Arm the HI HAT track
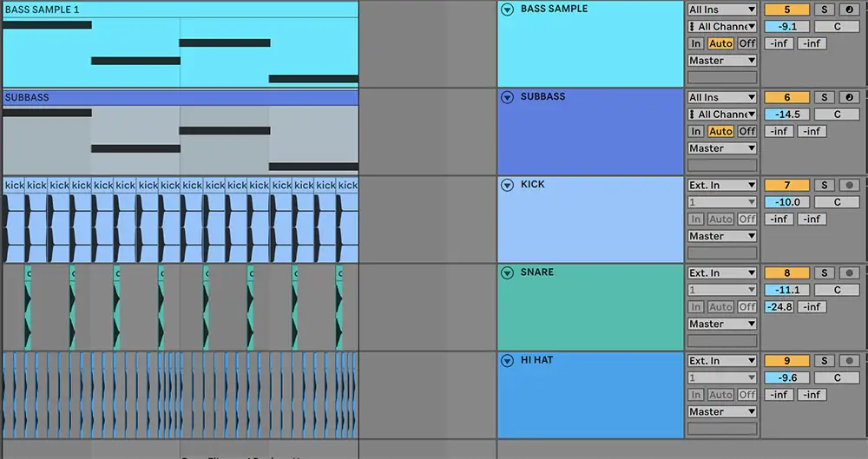 pos(848,360)
